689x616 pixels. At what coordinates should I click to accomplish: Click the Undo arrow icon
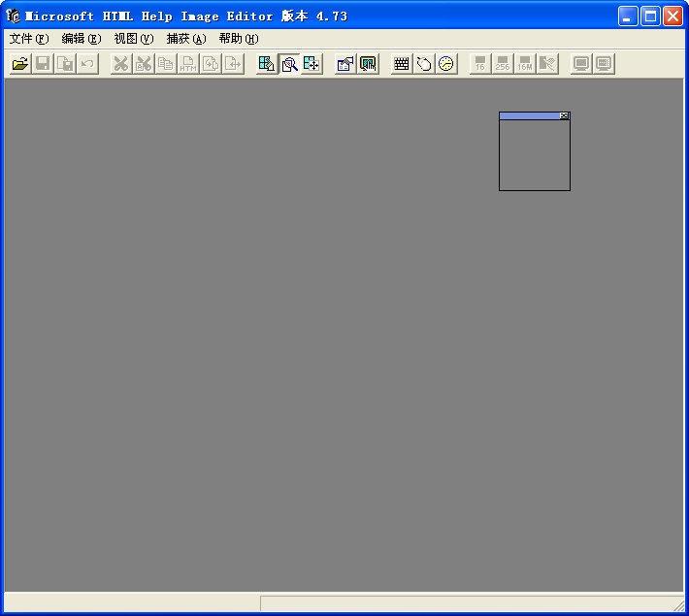tap(87, 64)
